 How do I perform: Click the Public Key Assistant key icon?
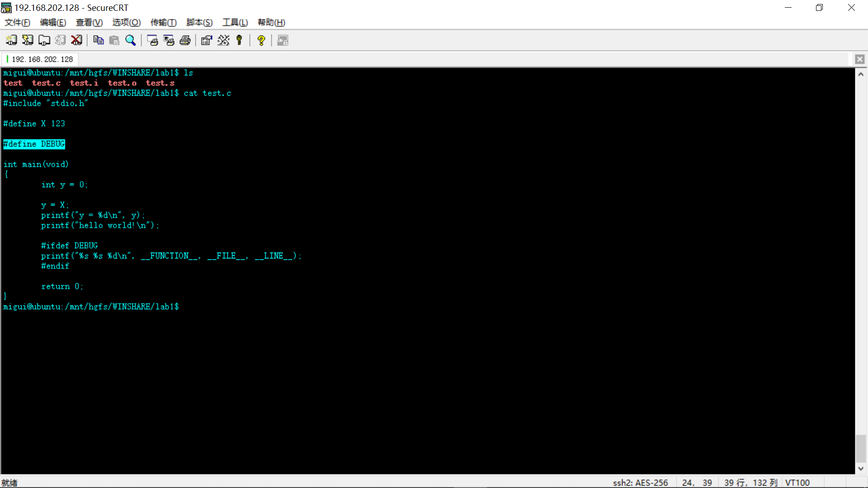point(240,40)
